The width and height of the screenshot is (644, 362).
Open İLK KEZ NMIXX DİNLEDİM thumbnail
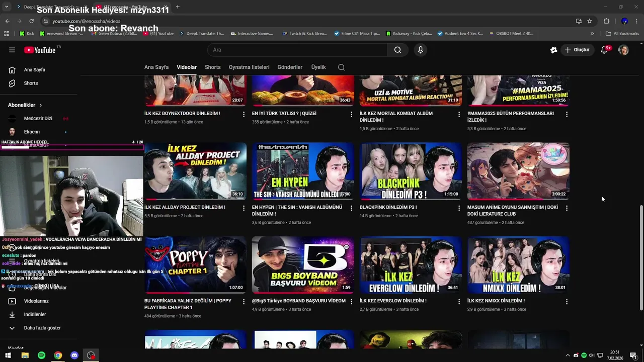[518, 264]
